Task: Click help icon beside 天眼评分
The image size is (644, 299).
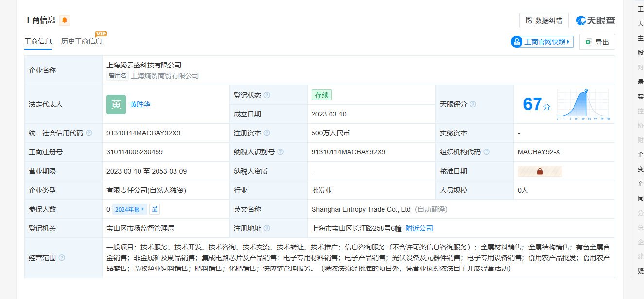Action: click(x=473, y=104)
